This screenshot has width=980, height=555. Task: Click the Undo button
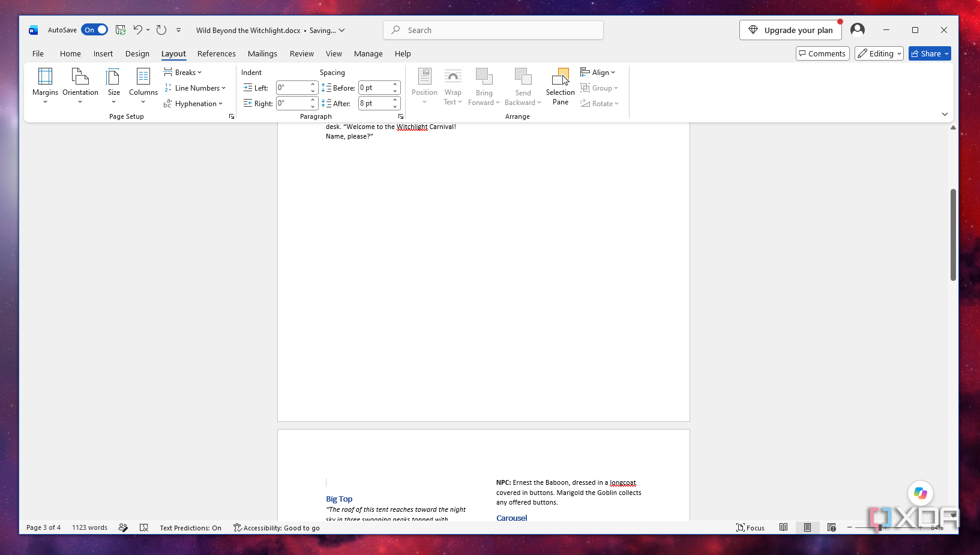click(x=137, y=30)
